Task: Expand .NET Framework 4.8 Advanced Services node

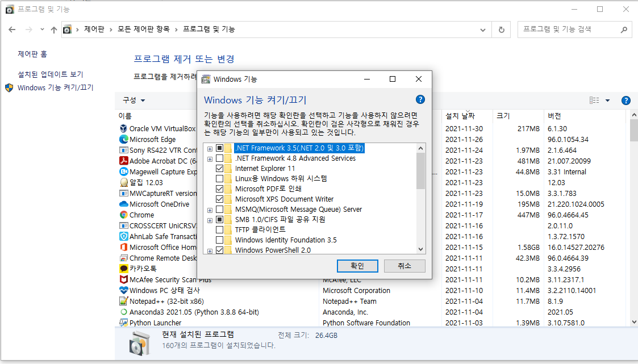Action: coord(210,159)
